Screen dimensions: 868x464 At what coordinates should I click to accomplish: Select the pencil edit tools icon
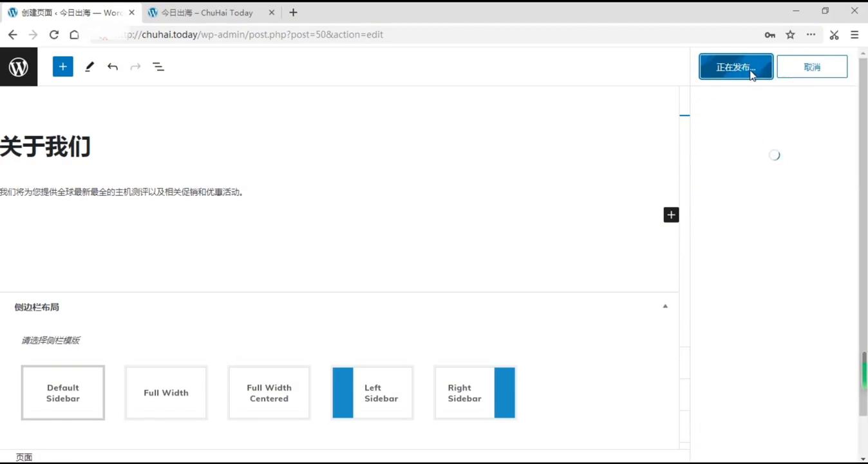90,66
